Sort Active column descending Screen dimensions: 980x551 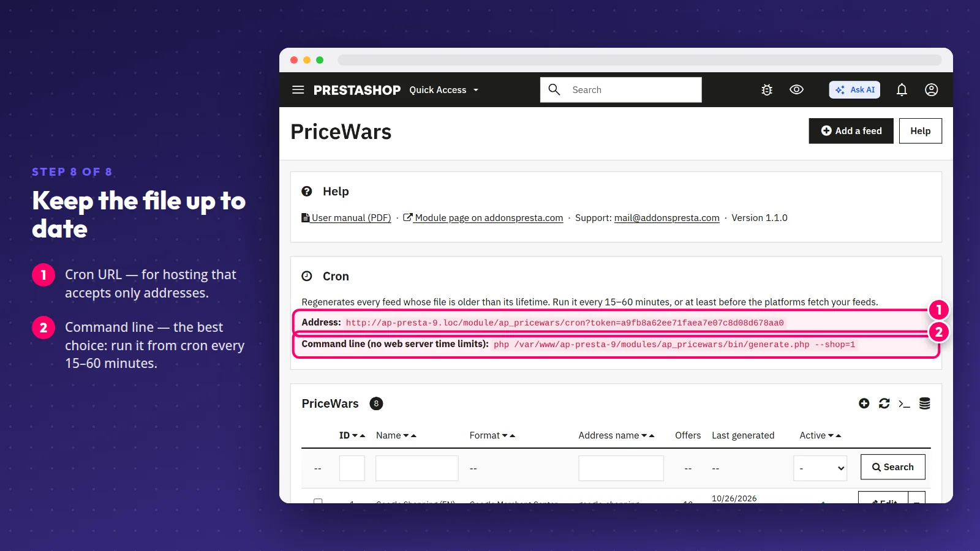pyautogui.click(x=831, y=435)
